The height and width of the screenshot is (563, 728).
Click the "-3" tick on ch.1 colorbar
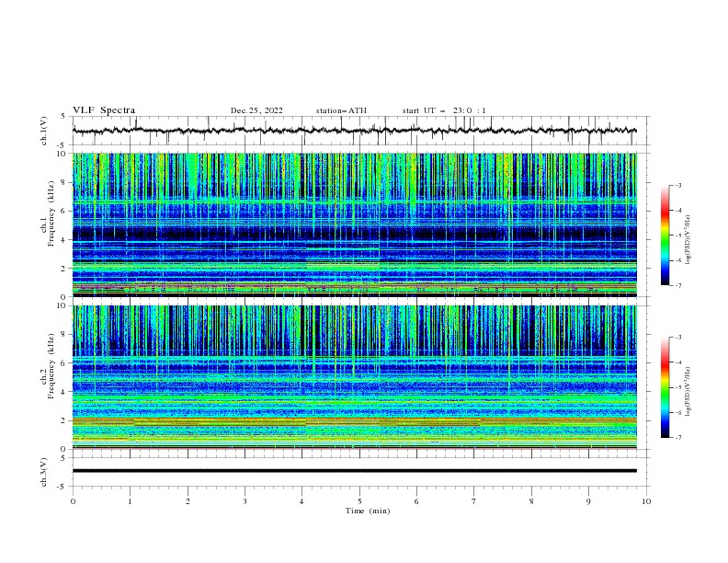pyautogui.click(x=677, y=185)
